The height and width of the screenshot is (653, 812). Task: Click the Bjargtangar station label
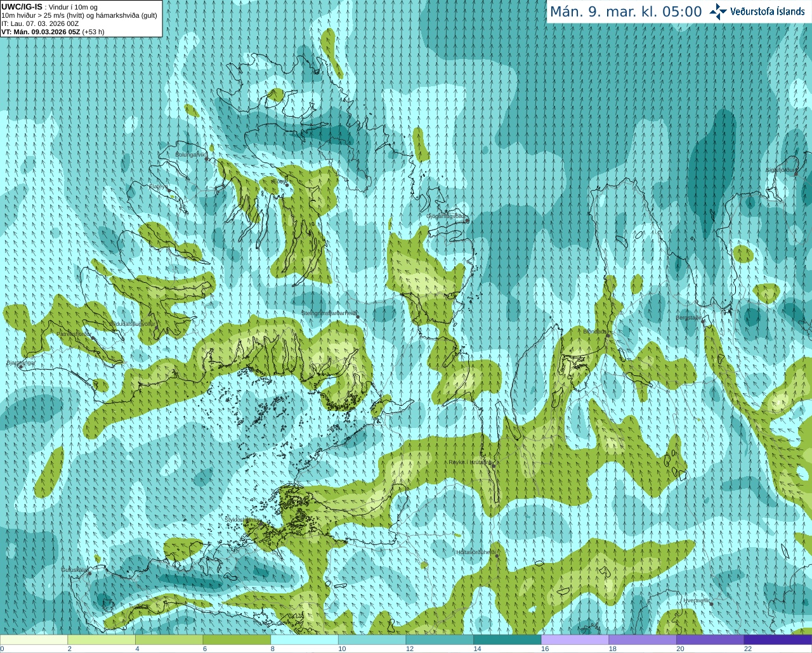[x=20, y=363]
